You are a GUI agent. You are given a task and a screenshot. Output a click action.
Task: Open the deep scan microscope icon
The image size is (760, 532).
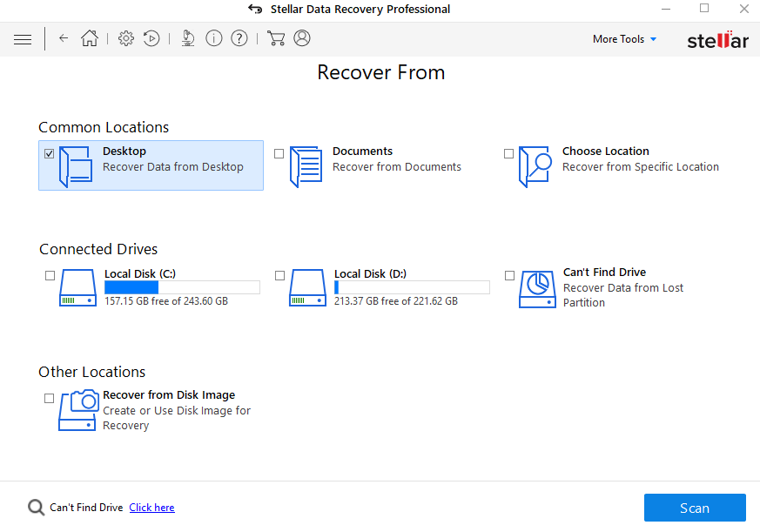[x=188, y=37]
